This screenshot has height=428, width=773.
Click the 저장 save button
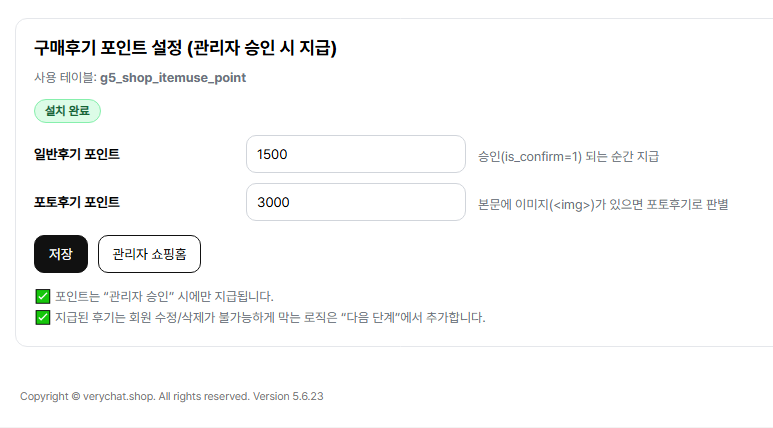[x=61, y=254]
